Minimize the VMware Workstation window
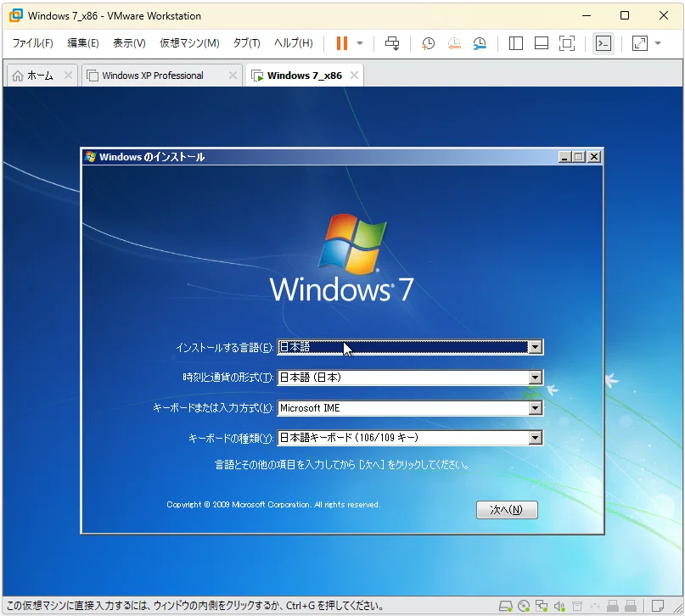This screenshot has width=685, height=616. pos(587,16)
